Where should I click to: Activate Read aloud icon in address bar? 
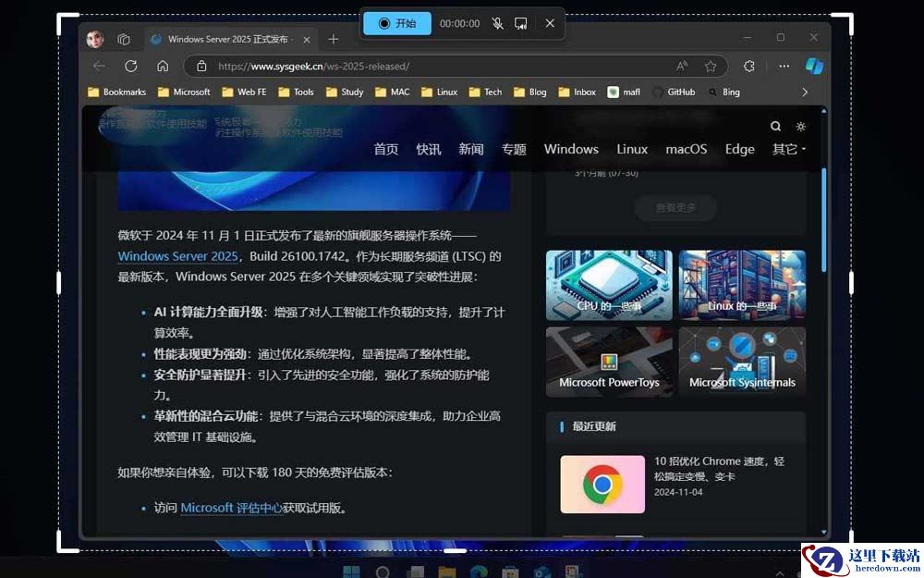682,66
